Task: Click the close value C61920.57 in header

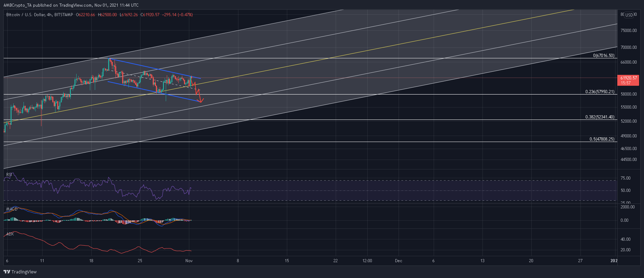Action: tap(150, 15)
